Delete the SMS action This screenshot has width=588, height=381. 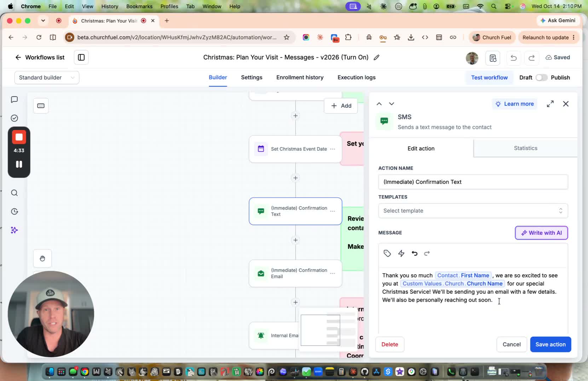coord(390,344)
